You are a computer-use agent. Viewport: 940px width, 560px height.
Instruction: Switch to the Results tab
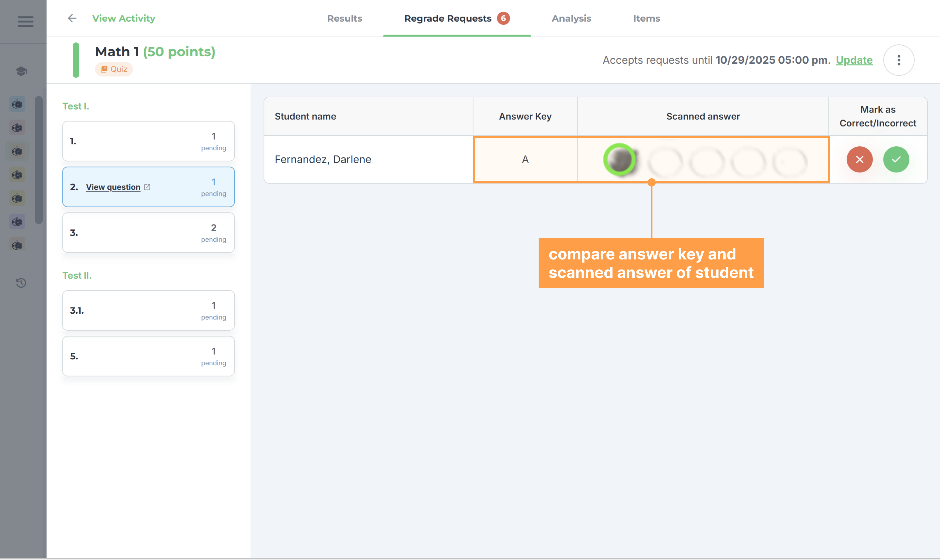(344, 18)
